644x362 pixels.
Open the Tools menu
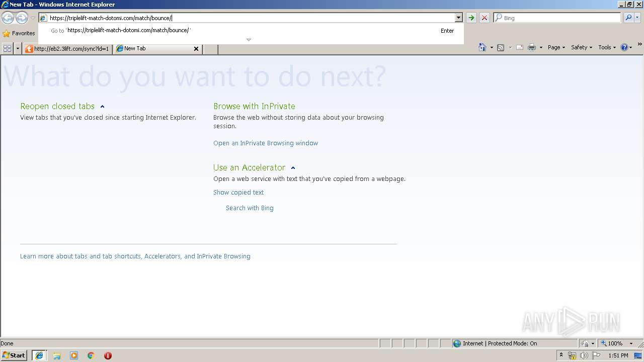(x=607, y=47)
